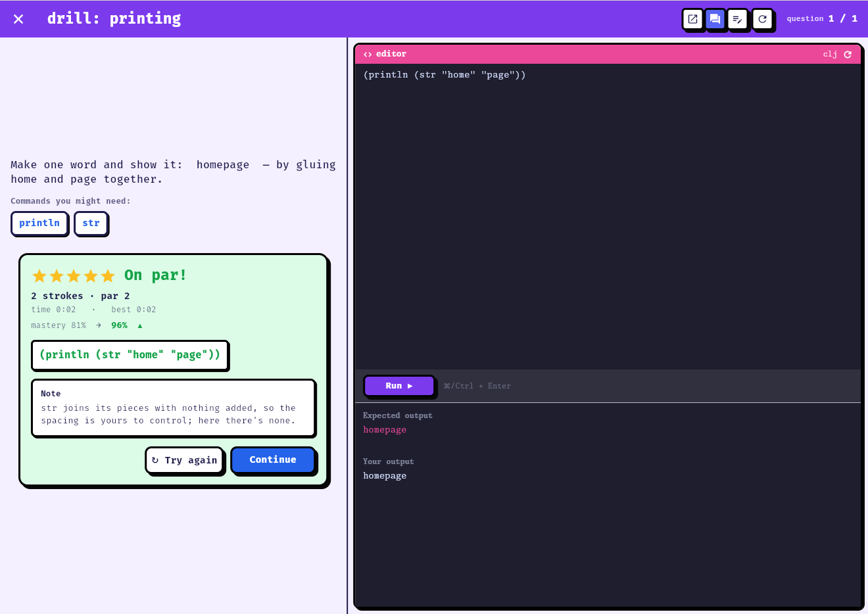Click the Note explanation box
This screenshot has width=868, height=614.
(x=174, y=408)
